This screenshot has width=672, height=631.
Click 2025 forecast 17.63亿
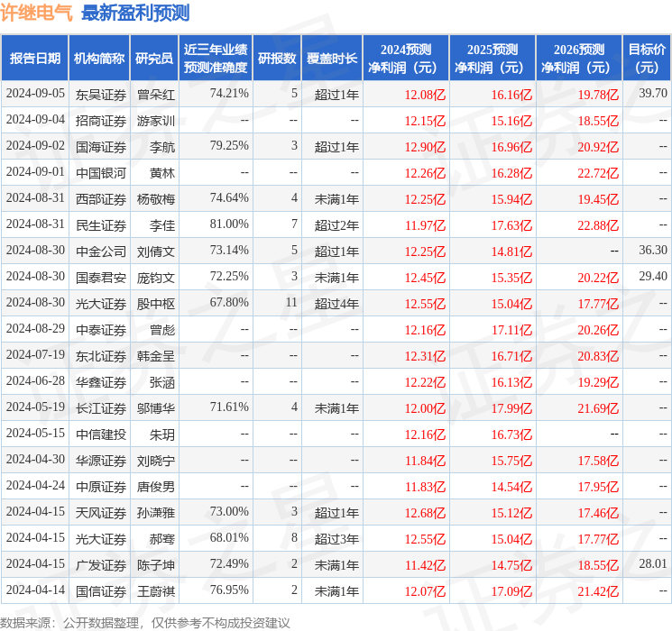[511, 225]
